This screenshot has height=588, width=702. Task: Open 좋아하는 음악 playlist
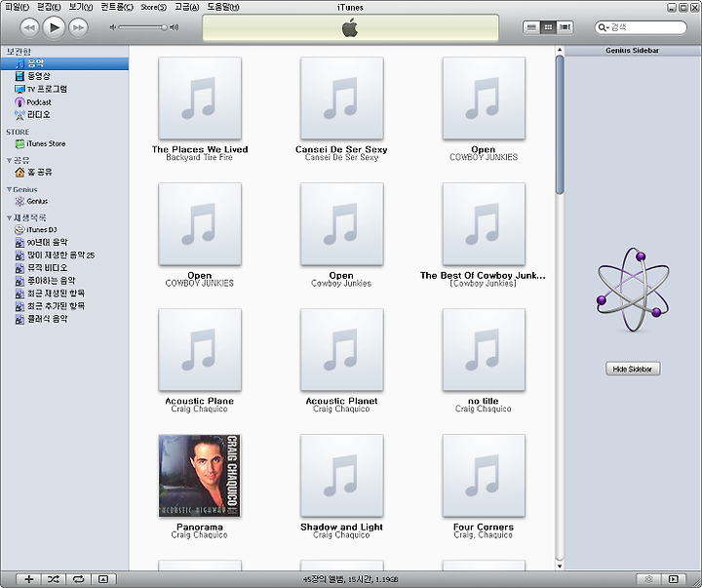tap(64, 281)
